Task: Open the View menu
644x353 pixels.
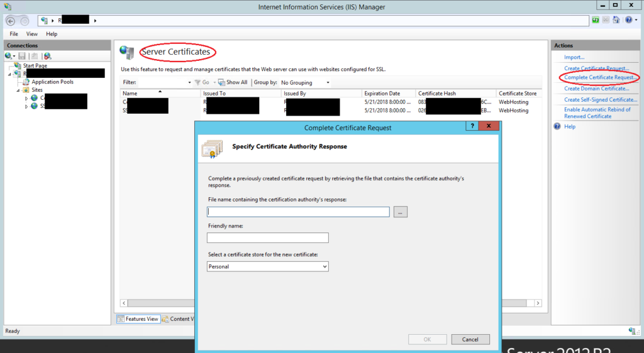Action: 32,34
